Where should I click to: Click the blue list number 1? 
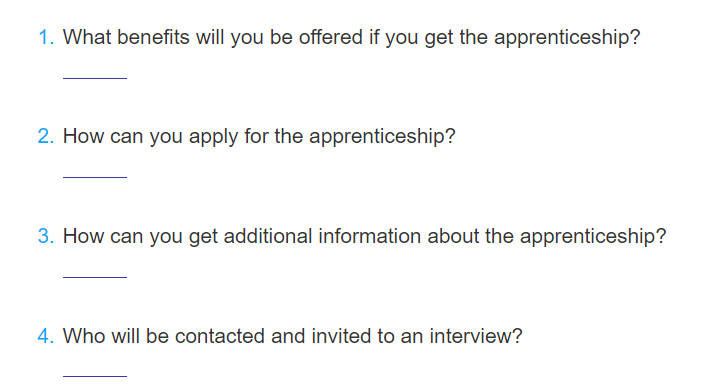pos(46,37)
